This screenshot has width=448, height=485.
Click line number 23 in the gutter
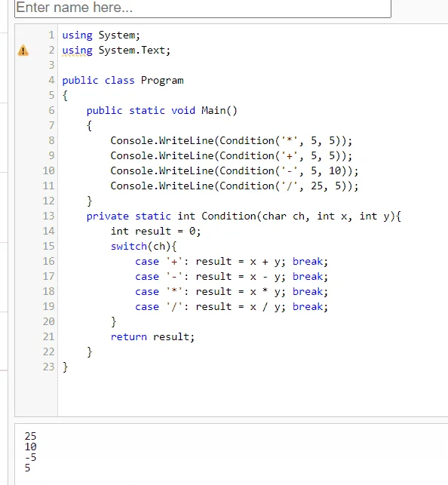point(48,367)
